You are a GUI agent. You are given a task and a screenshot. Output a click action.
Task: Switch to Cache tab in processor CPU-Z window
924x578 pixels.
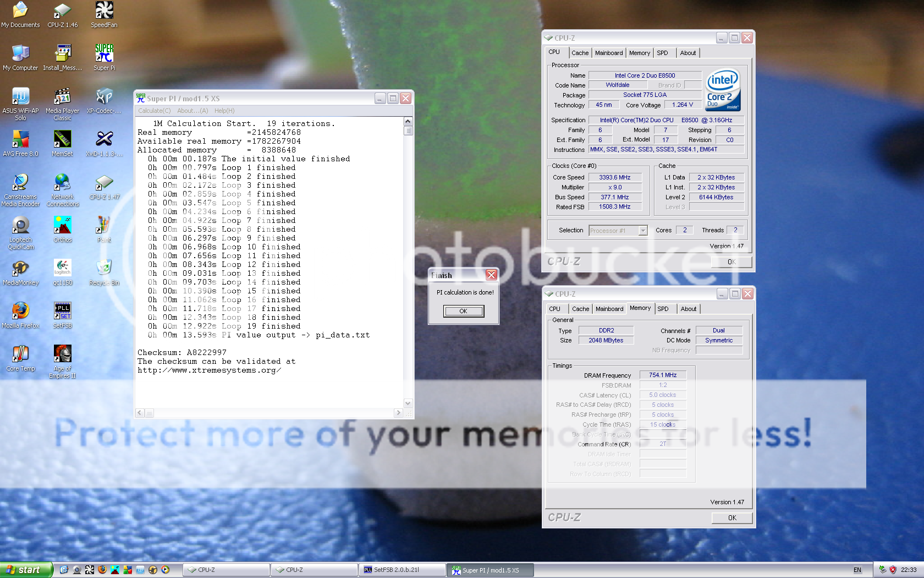(x=580, y=53)
